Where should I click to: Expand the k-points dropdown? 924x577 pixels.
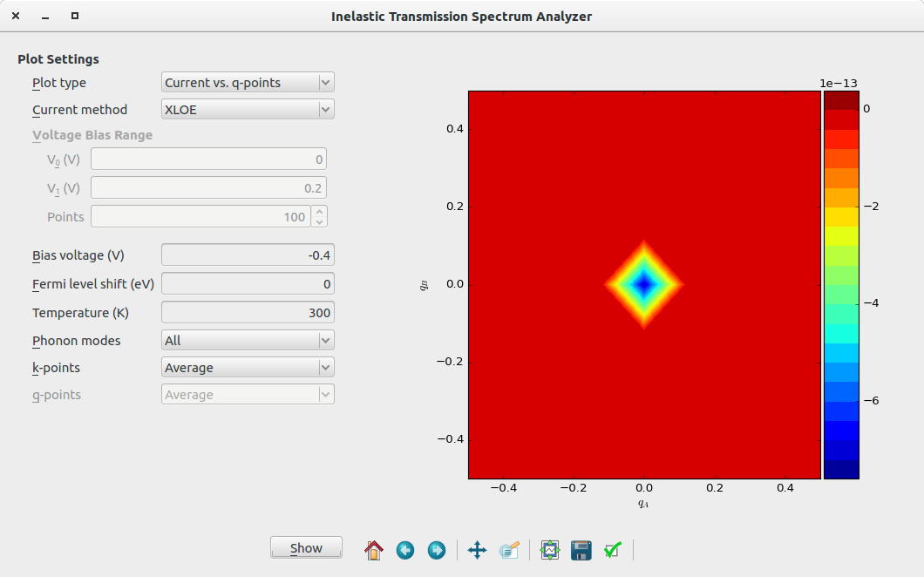coord(248,368)
